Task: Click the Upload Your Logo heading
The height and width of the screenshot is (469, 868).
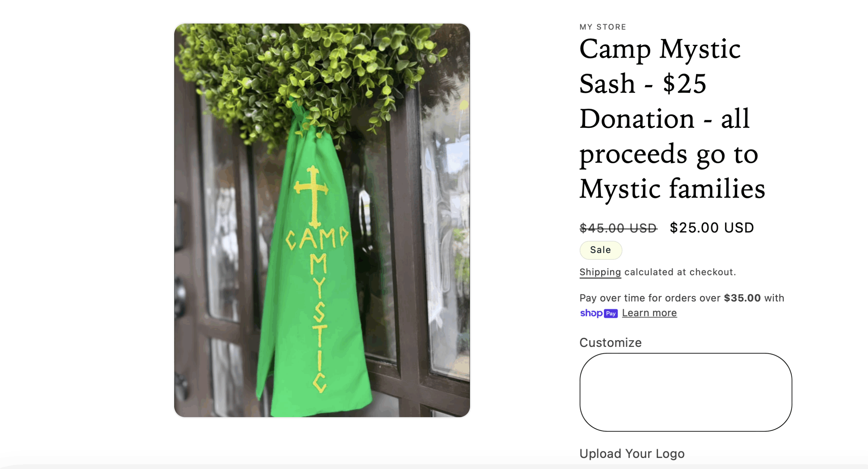Action: [x=632, y=453]
